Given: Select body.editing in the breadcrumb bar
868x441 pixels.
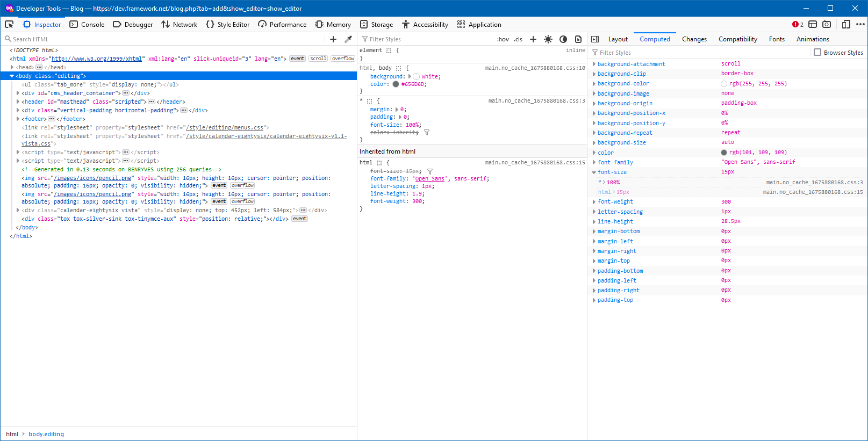Looking at the screenshot, I should tap(46, 434).
